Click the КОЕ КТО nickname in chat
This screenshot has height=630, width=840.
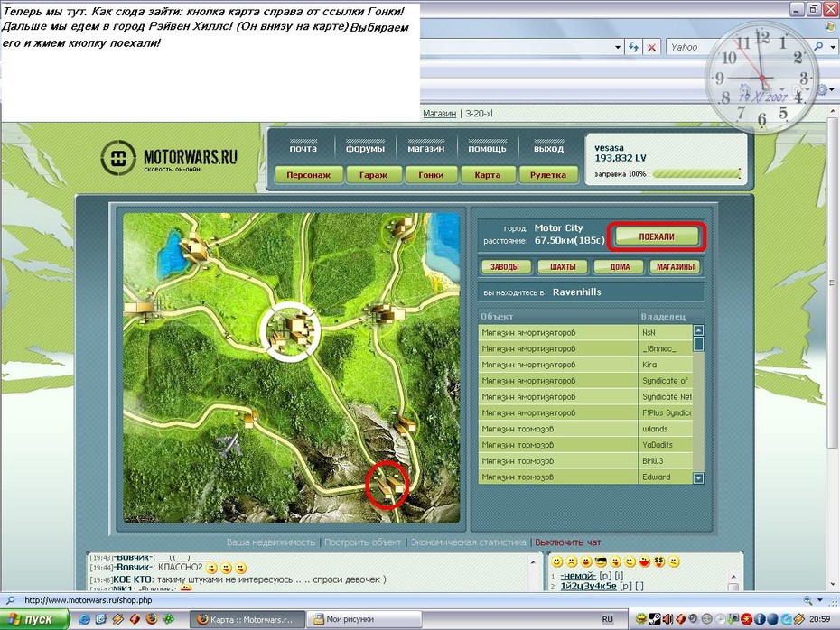[133, 579]
